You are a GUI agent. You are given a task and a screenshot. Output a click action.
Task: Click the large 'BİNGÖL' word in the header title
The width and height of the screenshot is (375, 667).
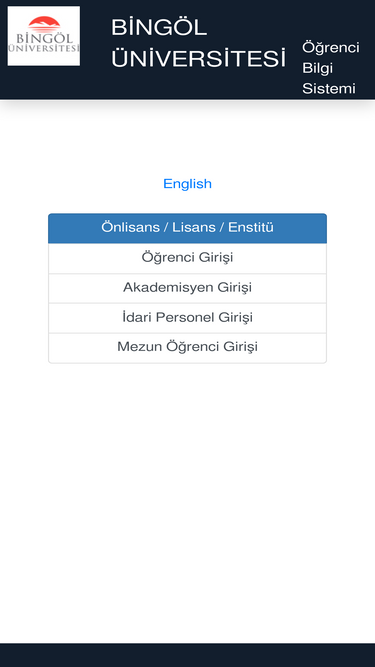[x=159, y=28]
